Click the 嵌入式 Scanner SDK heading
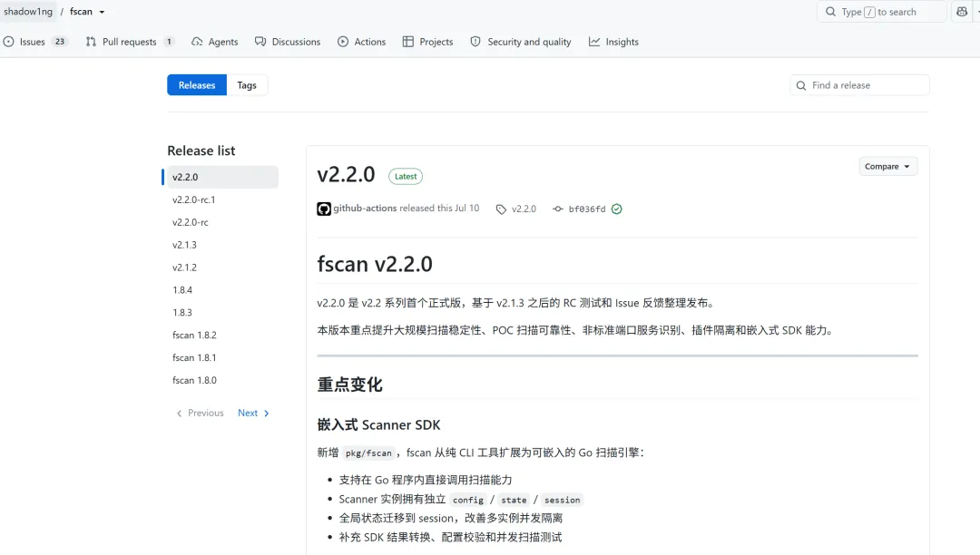This screenshot has height=555, width=980. click(378, 425)
